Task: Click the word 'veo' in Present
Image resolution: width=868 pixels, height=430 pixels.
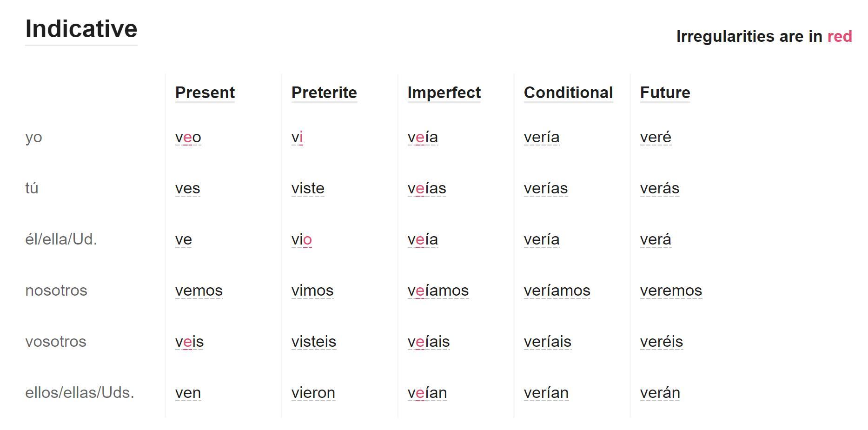Action: click(188, 138)
